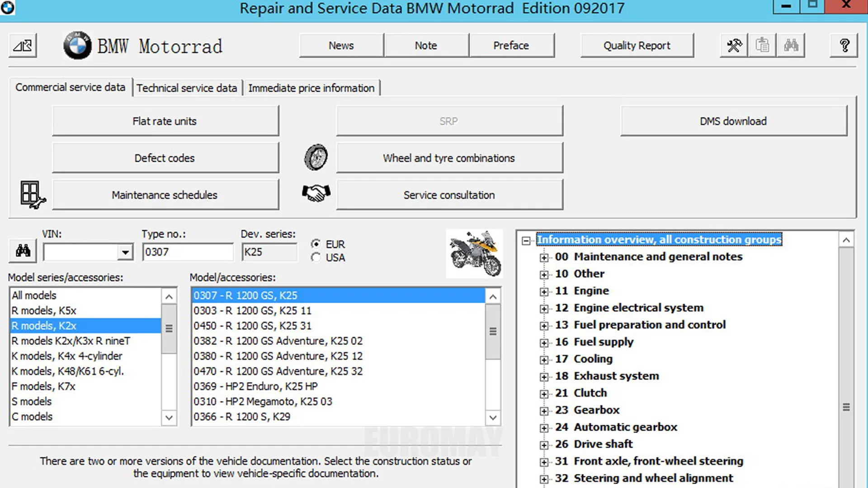The width and height of the screenshot is (868, 488).
Task: Click the DMS download button
Action: coord(733,121)
